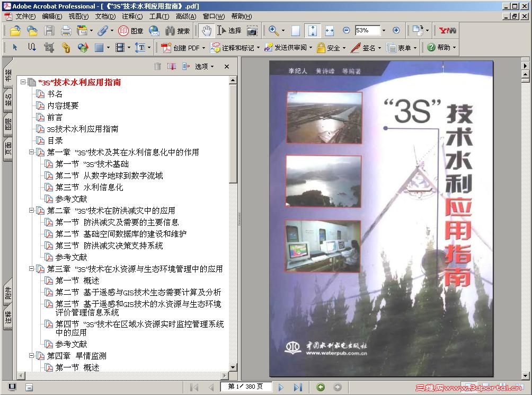Open the attach file paperclip icon
The width and height of the screenshot is (532, 395).
coord(102,31)
